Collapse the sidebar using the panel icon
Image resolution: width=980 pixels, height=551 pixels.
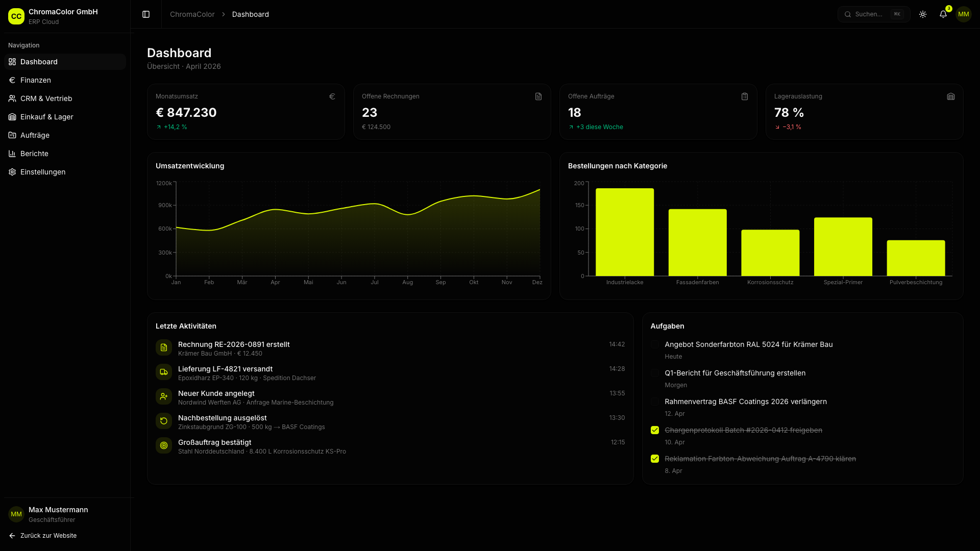coord(146,14)
